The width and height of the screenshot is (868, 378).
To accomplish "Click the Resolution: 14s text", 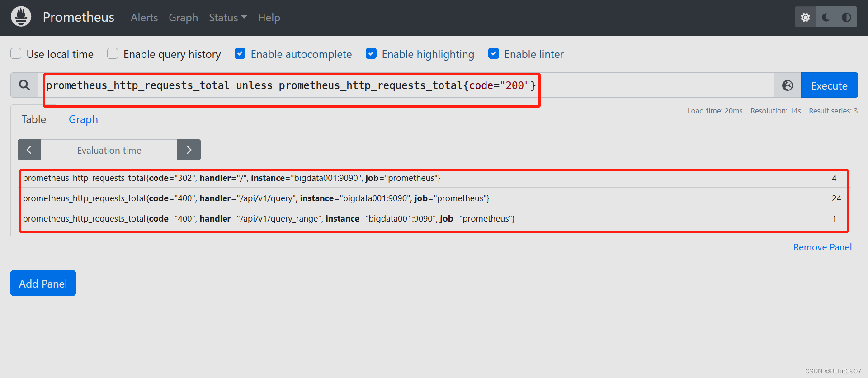I will [775, 111].
